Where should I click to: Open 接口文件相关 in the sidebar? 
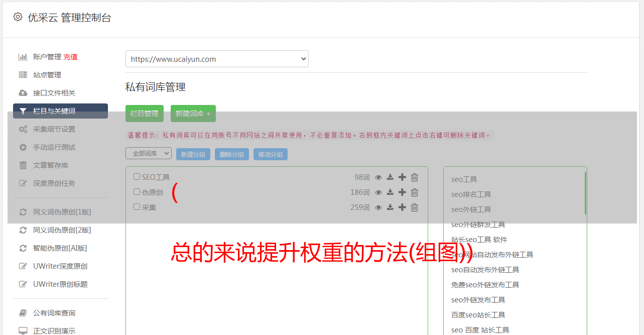click(54, 93)
